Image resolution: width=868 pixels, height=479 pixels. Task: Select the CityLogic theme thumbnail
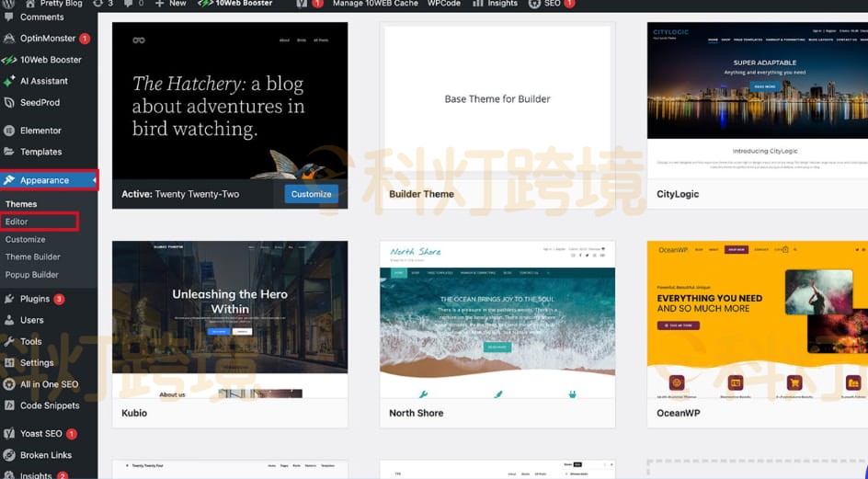pyautogui.click(x=758, y=101)
